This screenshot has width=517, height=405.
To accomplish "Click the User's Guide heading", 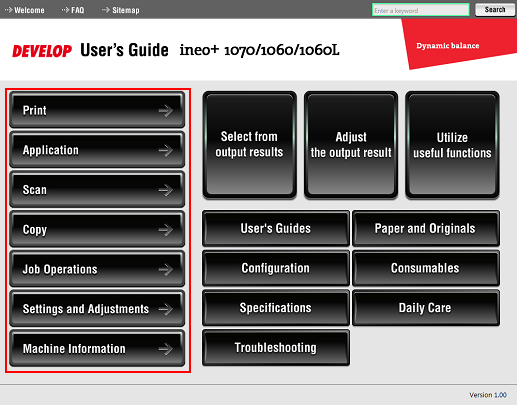I will tap(124, 50).
